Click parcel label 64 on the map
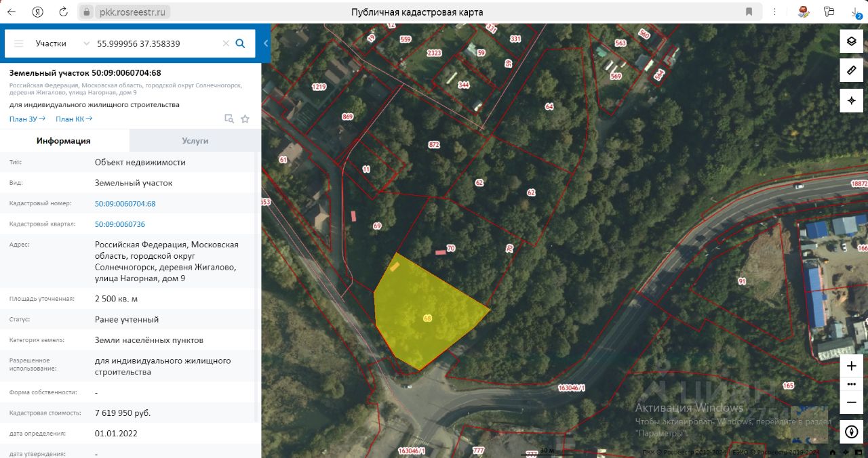 tap(549, 106)
